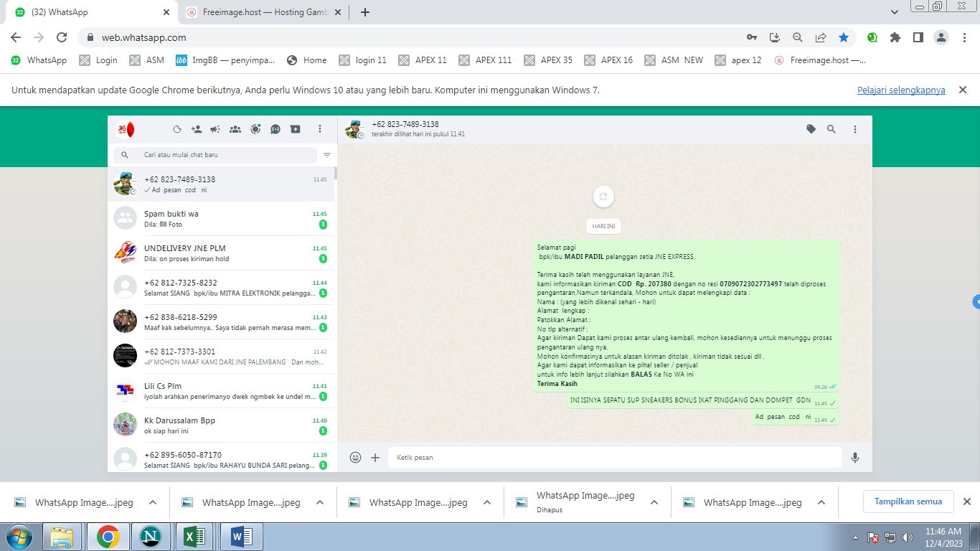Open the ImgBB bookmark
Viewport: 980px width, 551px height.
225,60
